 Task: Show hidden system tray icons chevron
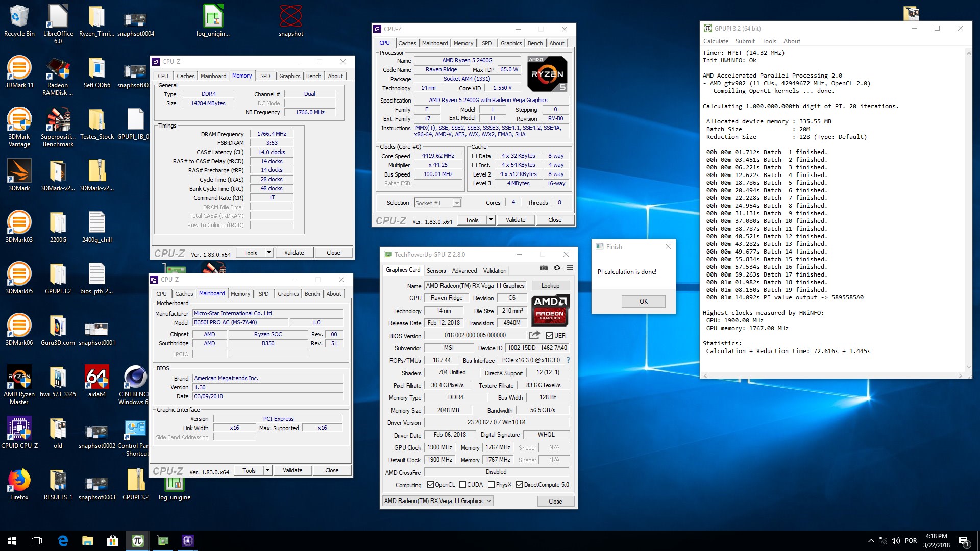click(x=871, y=541)
